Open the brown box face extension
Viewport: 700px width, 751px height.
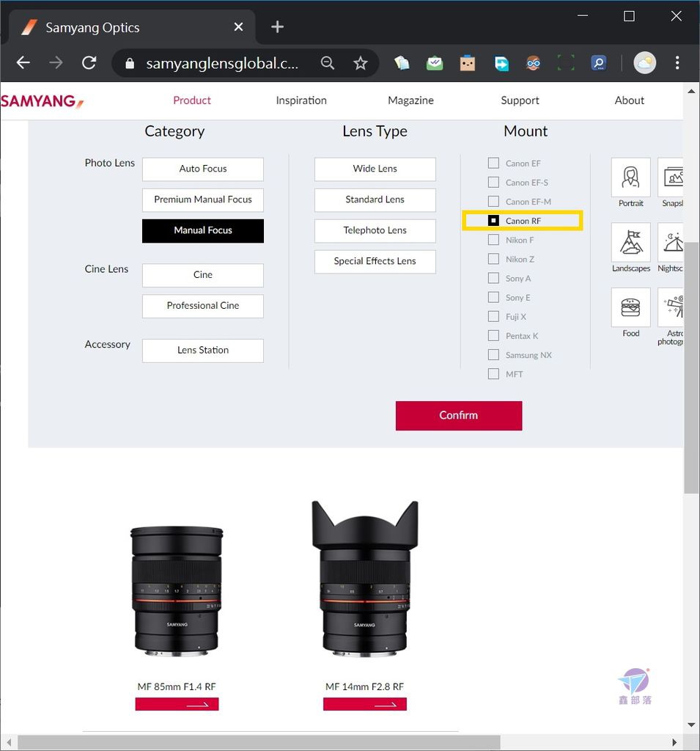point(468,63)
